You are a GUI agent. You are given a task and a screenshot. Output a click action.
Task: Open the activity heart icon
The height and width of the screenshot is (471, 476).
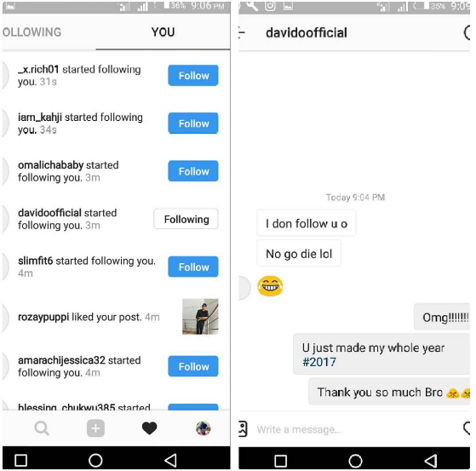pos(149,428)
